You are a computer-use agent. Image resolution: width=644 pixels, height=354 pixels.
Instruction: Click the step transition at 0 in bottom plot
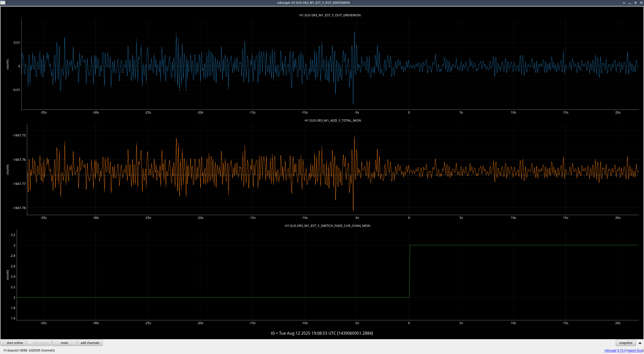[x=410, y=271]
